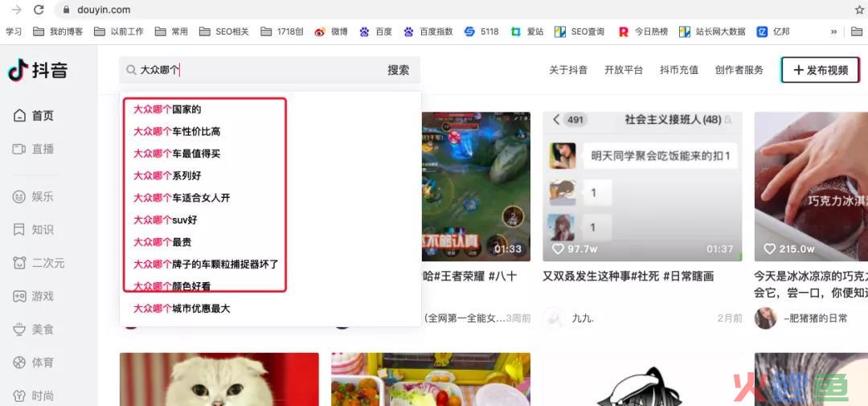Screen dimensions: 868x406
Task: Open the 美食 category
Action: click(x=34, y=329)
